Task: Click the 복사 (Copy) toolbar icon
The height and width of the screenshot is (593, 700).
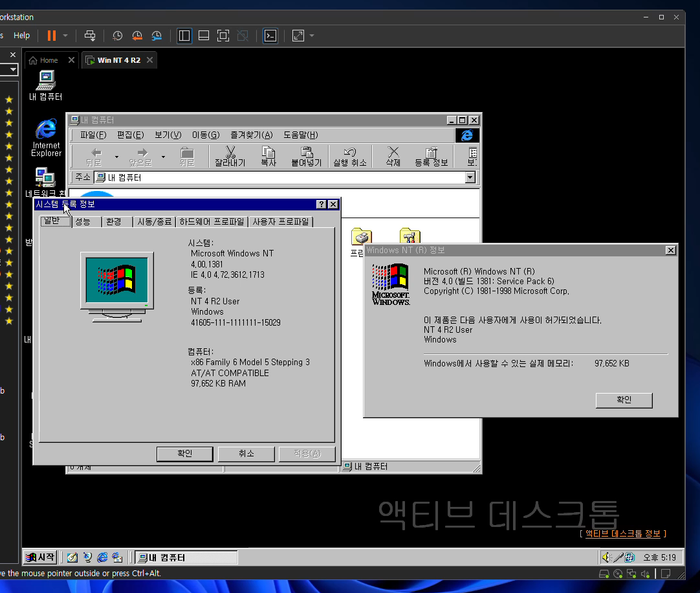Action: [268, 157]
